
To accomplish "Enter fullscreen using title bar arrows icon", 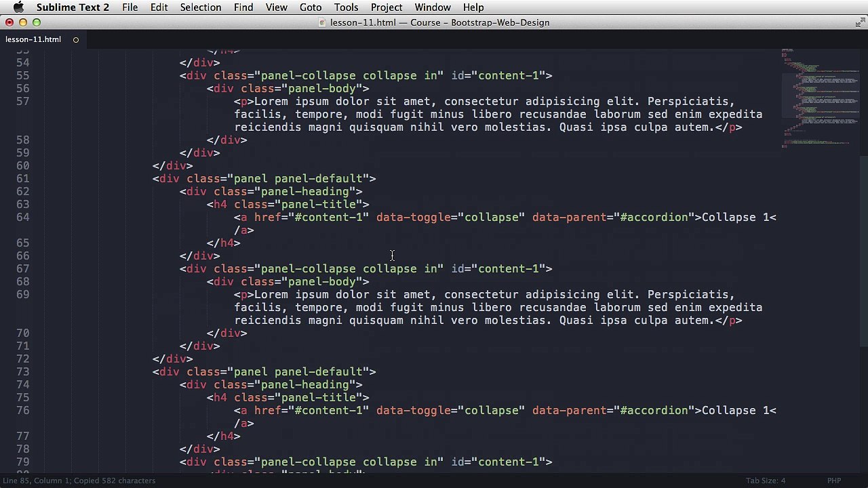I will click(860, 23).
